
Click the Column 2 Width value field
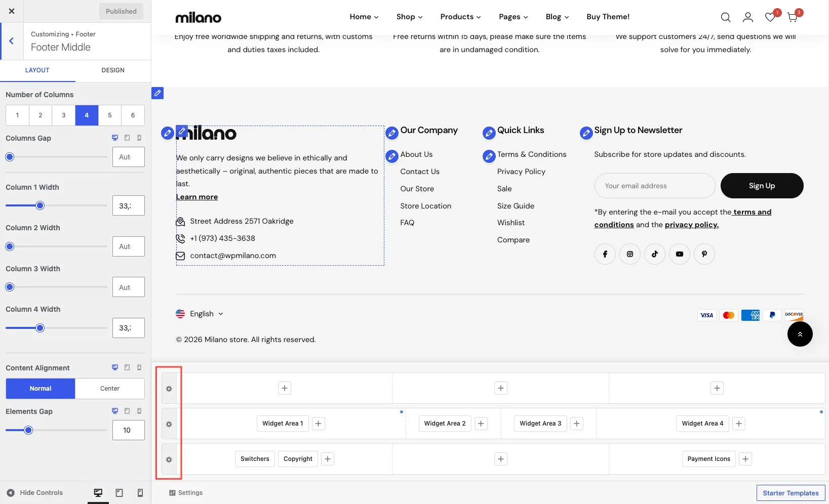129,246
